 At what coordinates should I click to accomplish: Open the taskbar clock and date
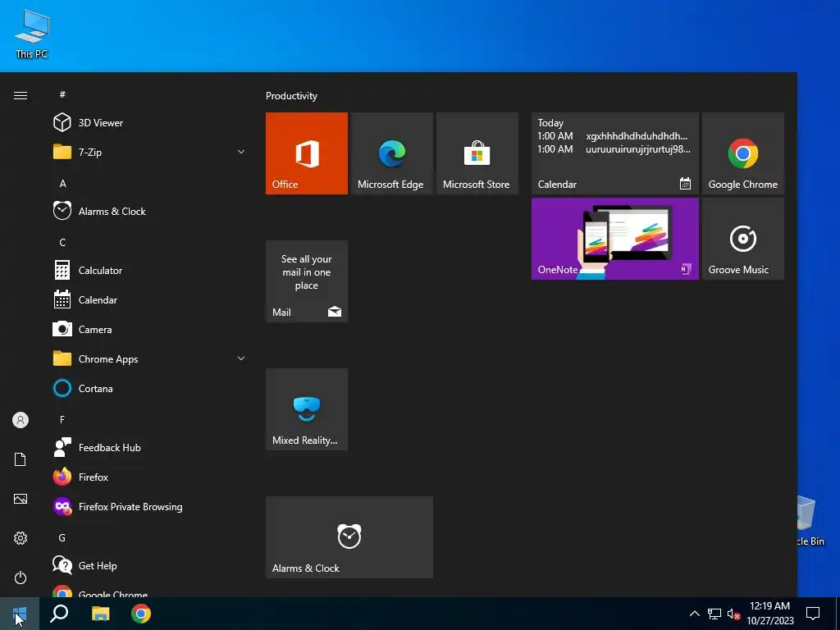point(769,614)
